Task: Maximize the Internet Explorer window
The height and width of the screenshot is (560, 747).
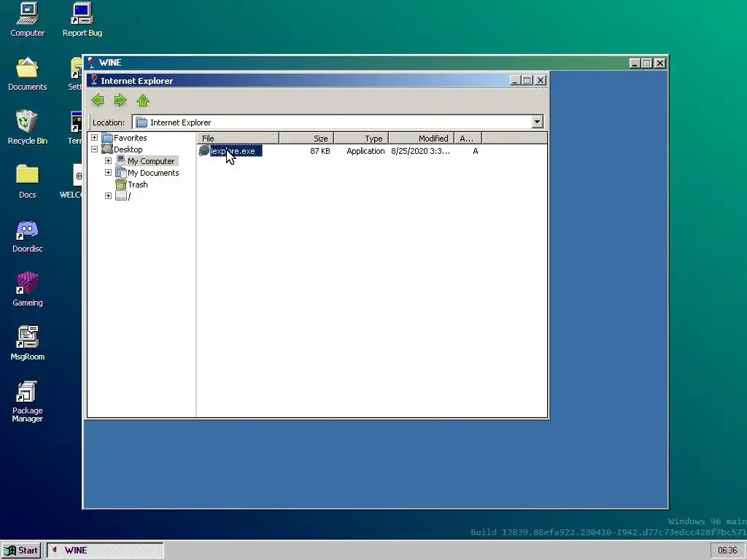Action: 527,80
